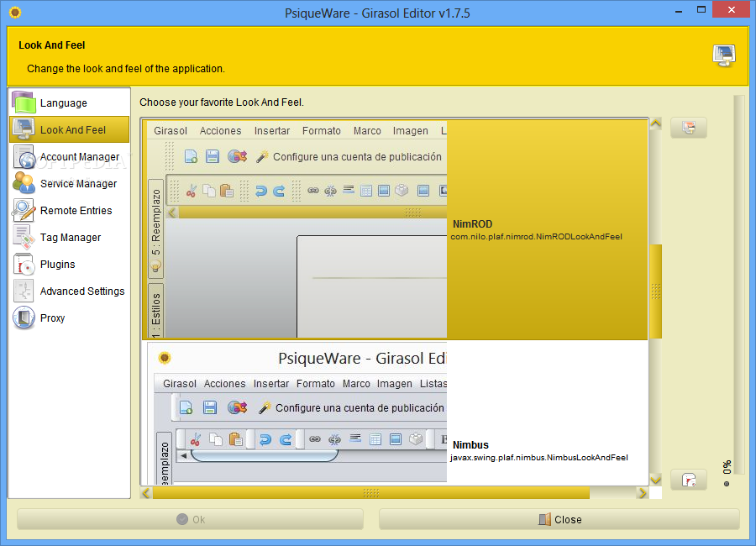Open Advanced Settings page
This screenshot has width=756, height=546.
70,291
